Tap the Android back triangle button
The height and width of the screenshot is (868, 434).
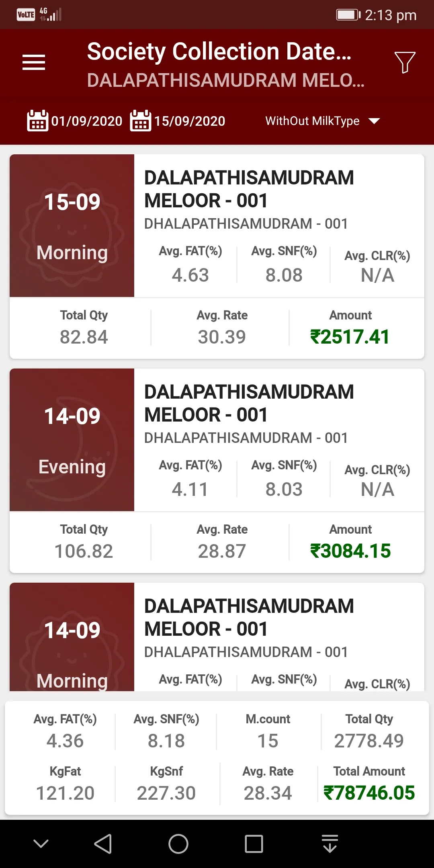(103, 843)
